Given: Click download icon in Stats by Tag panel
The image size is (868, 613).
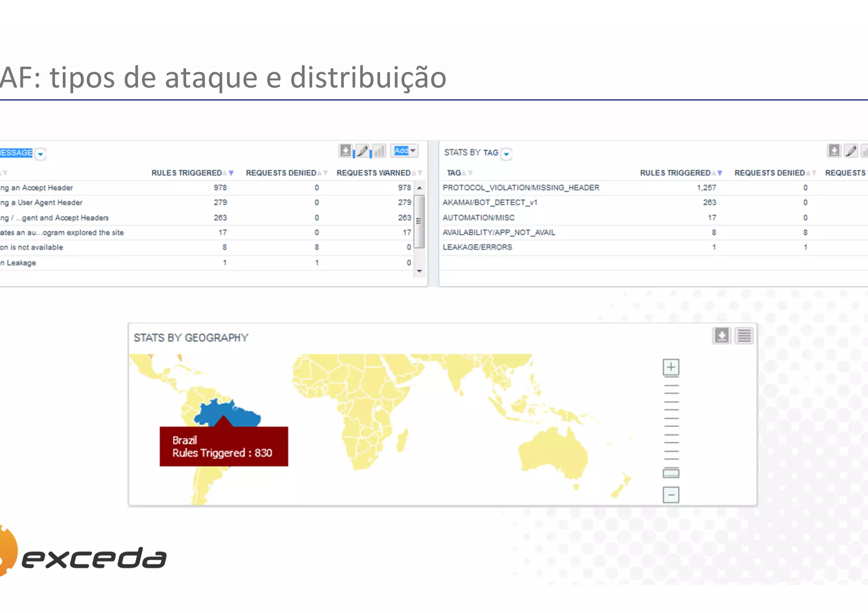Looking at the screenshot, I should (x=834, y=150).
